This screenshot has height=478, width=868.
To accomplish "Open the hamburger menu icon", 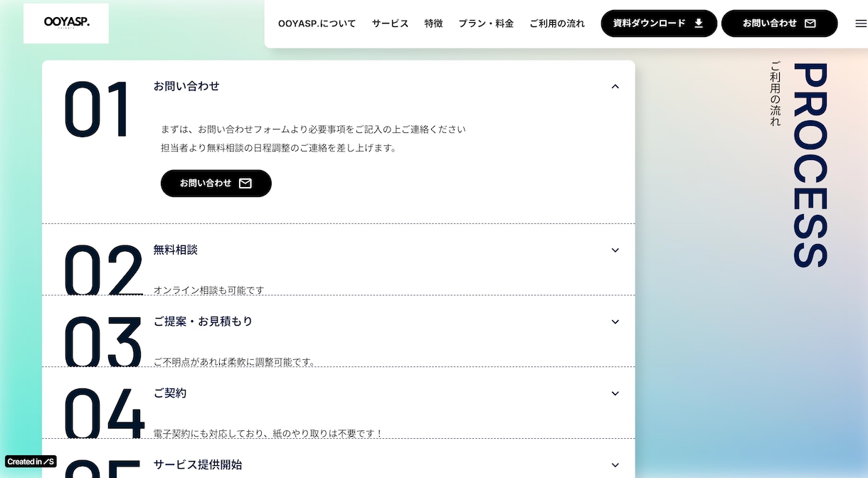I will coord(861,23).
